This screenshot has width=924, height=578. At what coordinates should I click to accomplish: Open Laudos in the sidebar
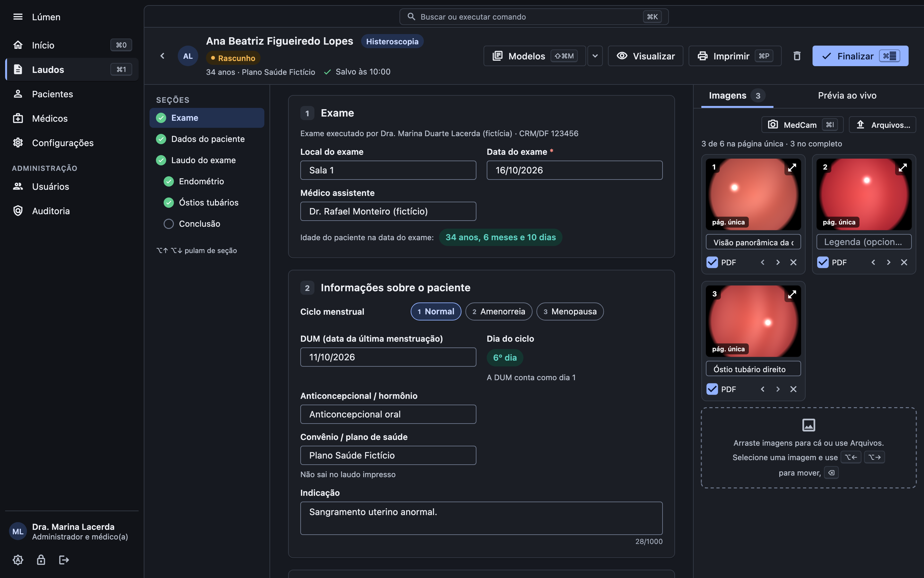click(x=72, y=70)
